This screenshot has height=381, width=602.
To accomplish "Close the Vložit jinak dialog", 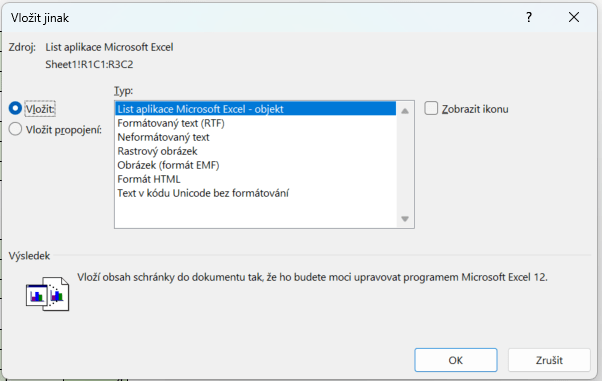I will point(574,17).
